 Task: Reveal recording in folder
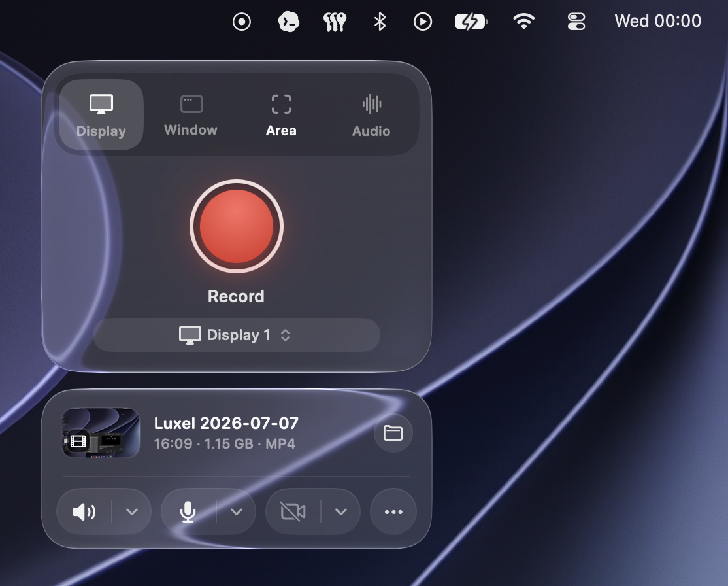393,433
